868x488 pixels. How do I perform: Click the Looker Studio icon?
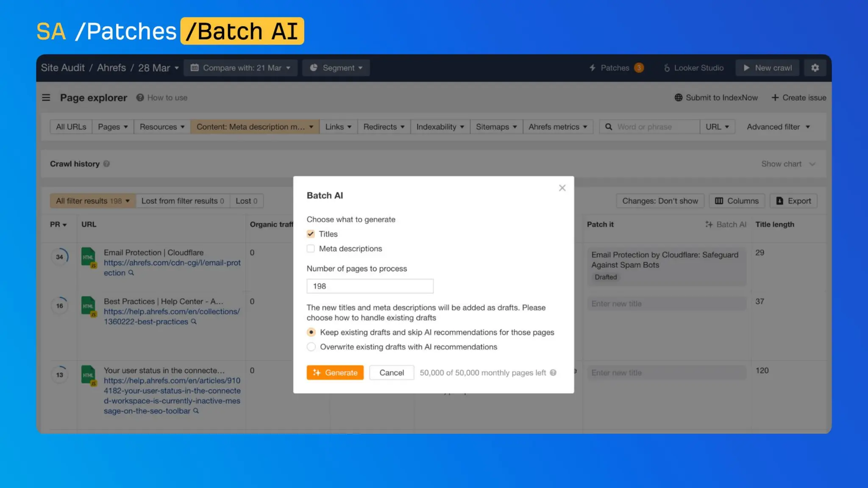(x=667, y=68)
